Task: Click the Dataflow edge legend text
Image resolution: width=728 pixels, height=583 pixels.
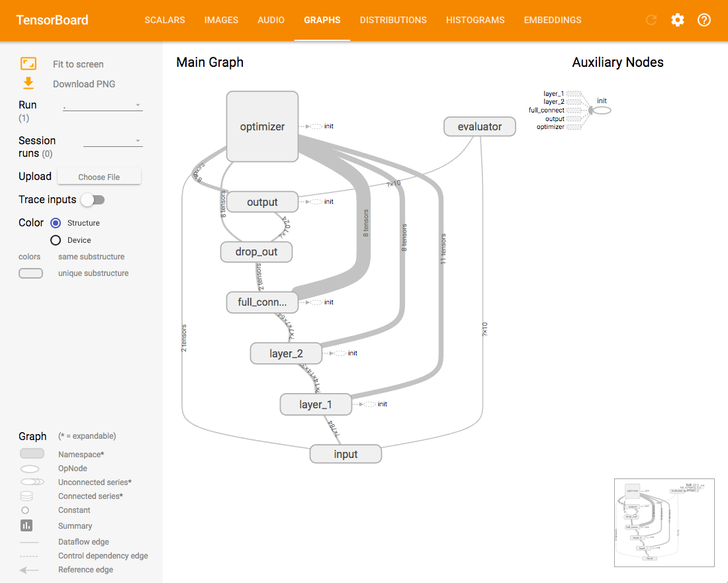Action: click(x=83, y=542)
